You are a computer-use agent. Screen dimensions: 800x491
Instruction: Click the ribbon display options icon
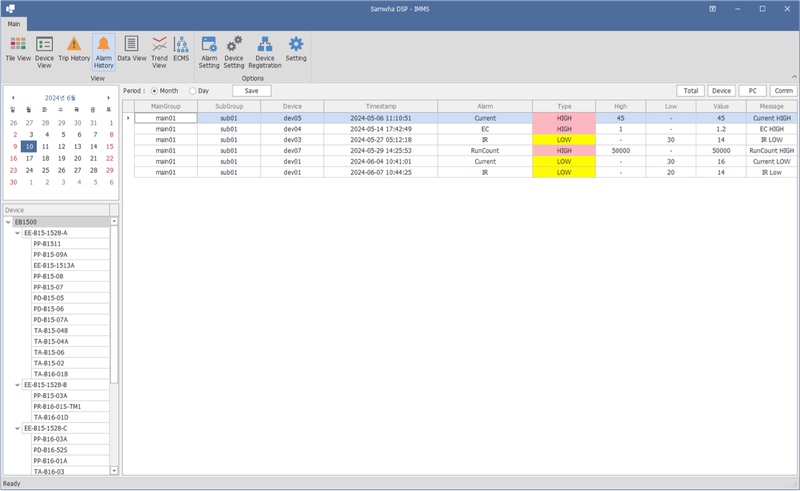713,9
